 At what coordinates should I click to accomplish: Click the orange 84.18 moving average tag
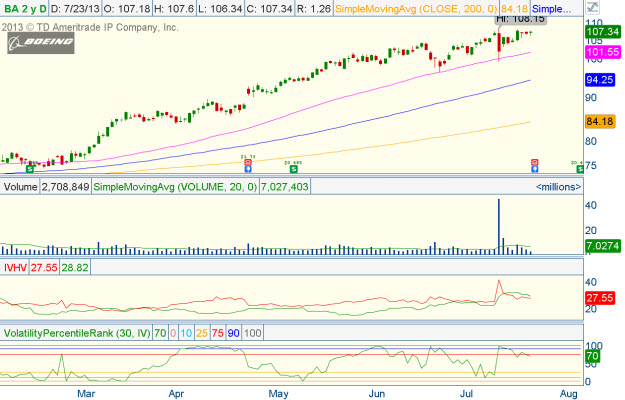600,121
